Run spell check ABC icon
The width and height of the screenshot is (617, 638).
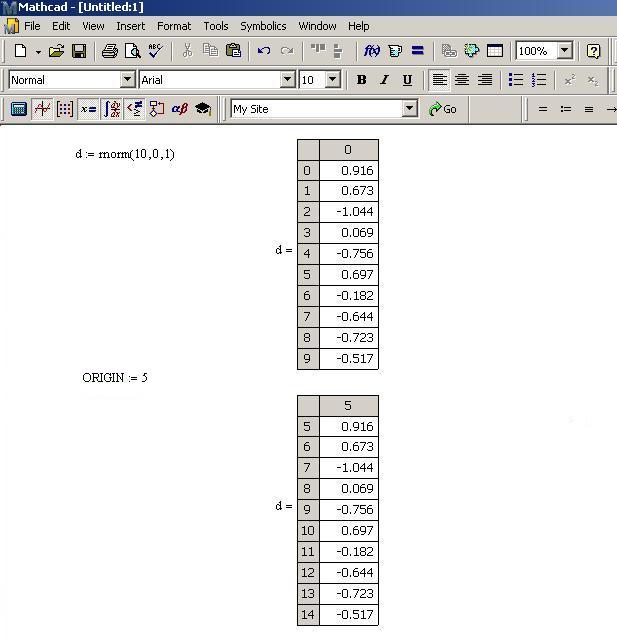pos(155,51)
